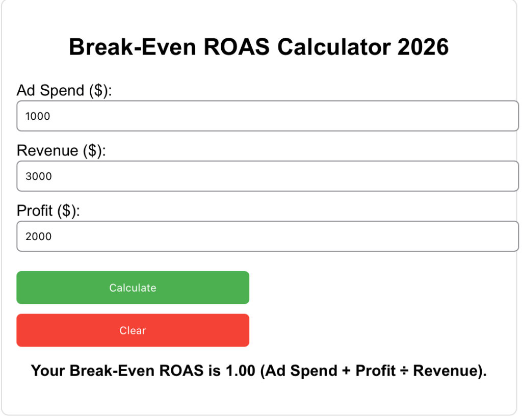Screen dimensions: 522x420
Task: Click the calculator title heading
Action: coord(259,47)
